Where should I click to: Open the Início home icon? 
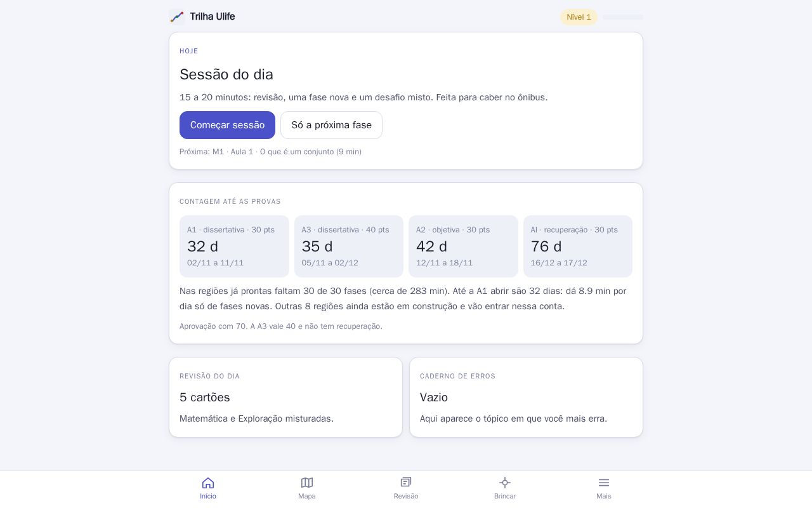pyautogui.click(x=208, y=483)
